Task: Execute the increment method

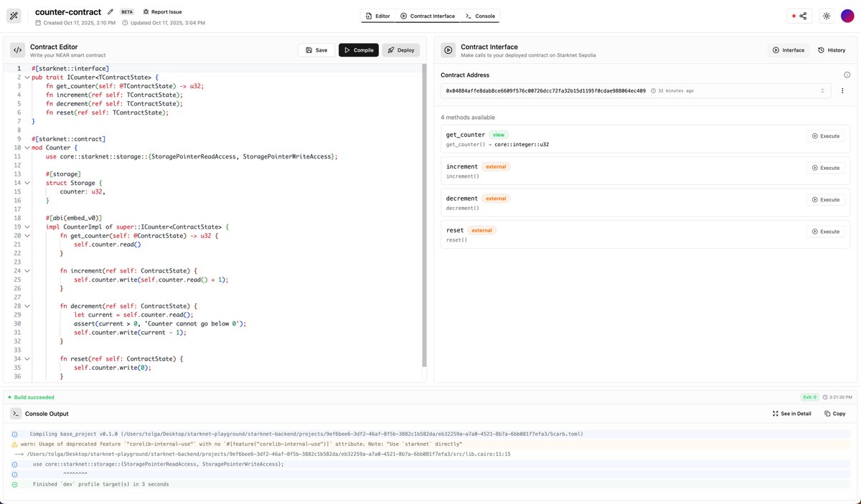Action: tap(825, 168)
